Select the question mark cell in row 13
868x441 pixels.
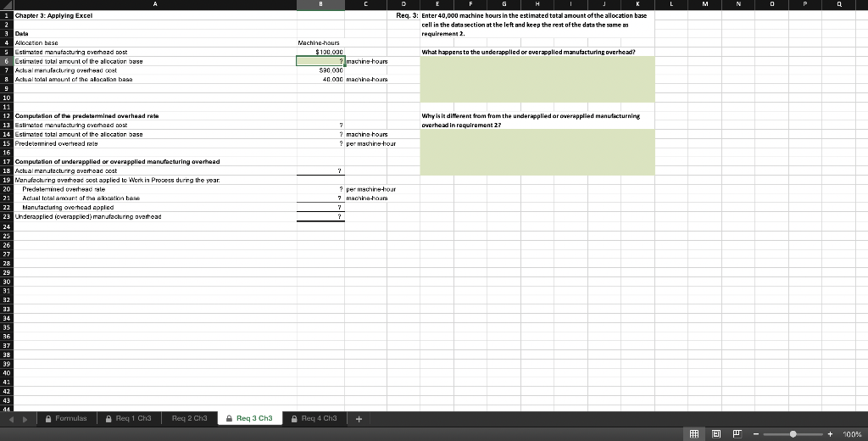pos(320,126)
